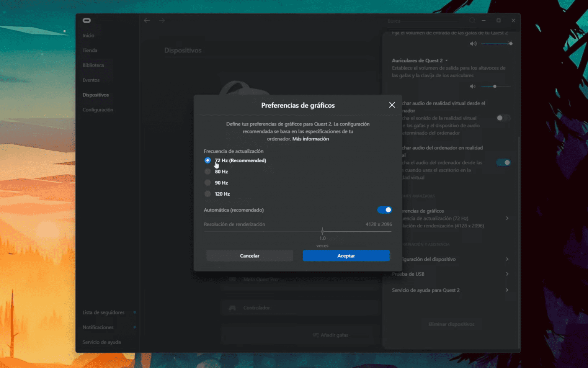Viewport: 588px width, 368px height.
Task: Adjust the Resolución de renderización slider
Action: tap(322, 231)
